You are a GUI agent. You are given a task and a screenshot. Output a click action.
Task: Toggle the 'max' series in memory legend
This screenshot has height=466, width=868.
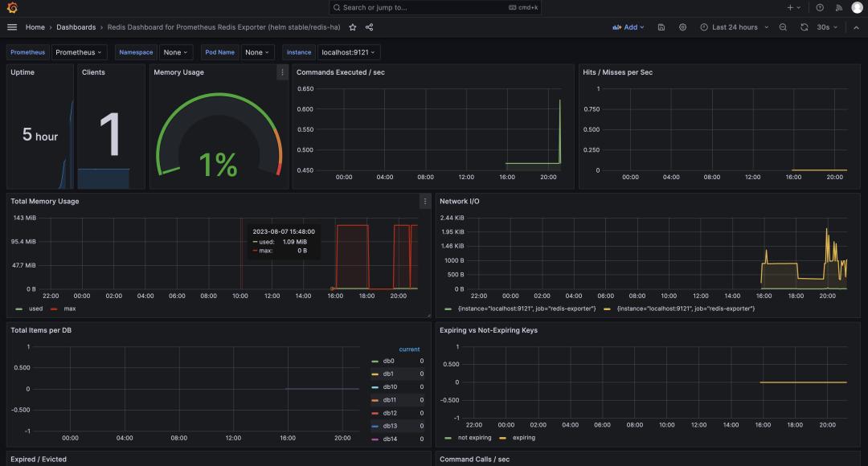70,309
